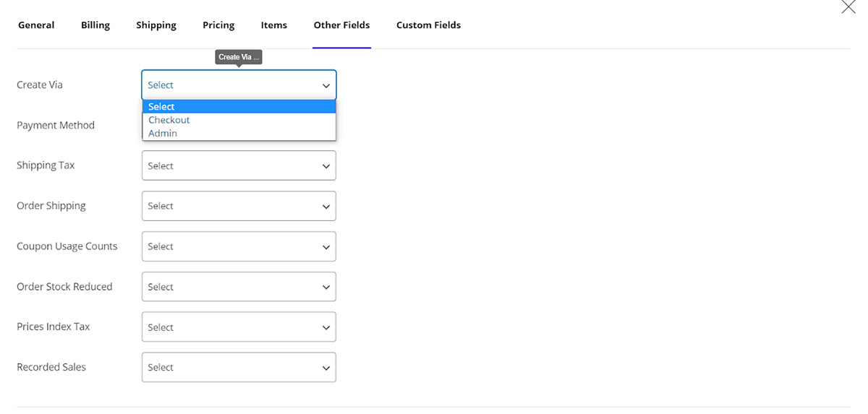This screenshot has height=414, width=868.
Task: Switch to the General tab
Action: (36, 25)
